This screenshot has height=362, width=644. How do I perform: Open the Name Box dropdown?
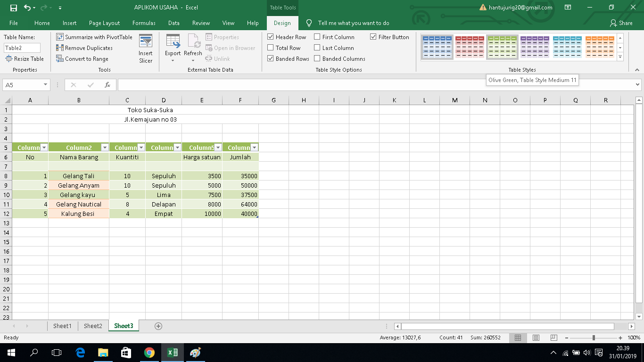(x=45, y=85)
